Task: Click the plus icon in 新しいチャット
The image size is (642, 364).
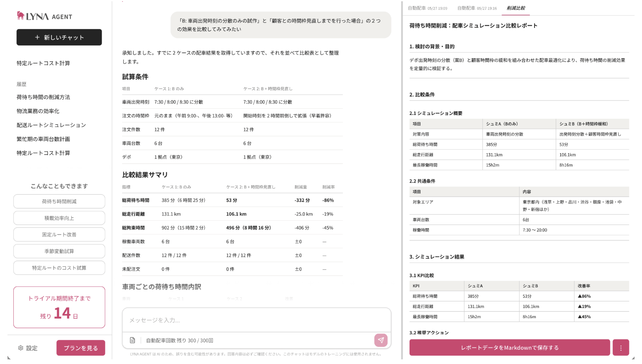Action: click(x=37, y=37)
